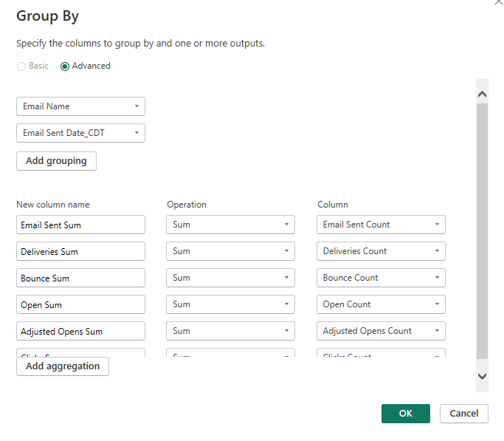Open Operation dropdown for Email Sent Sum

230,225
